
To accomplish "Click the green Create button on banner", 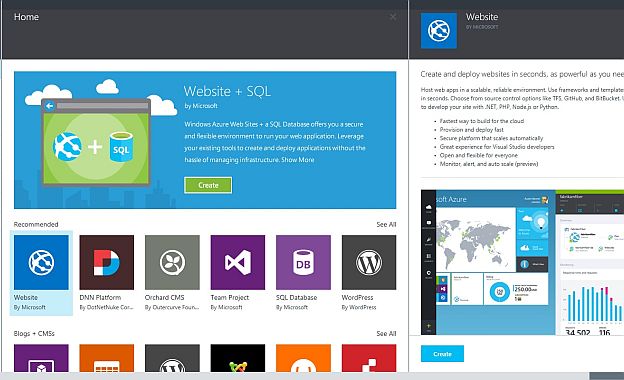I will click(208, 185).
